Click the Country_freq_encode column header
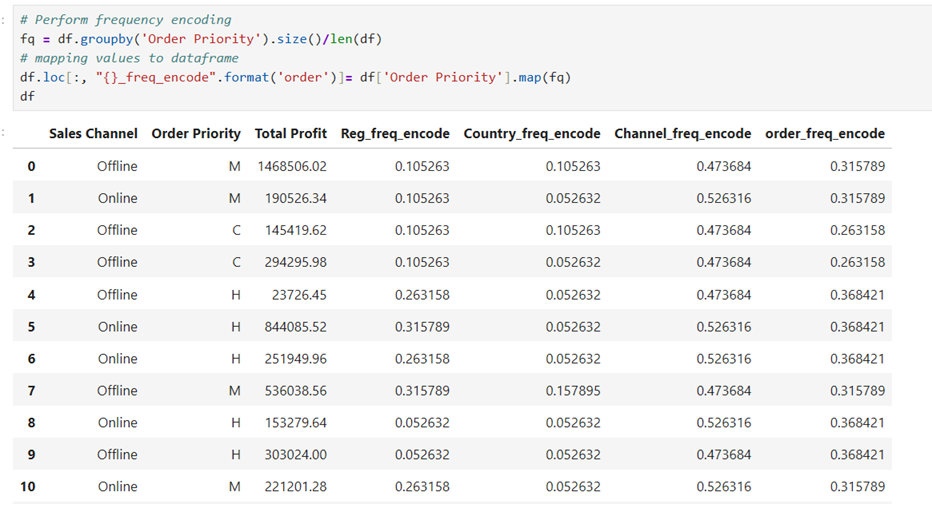932x507 pixels. (532, 134)
